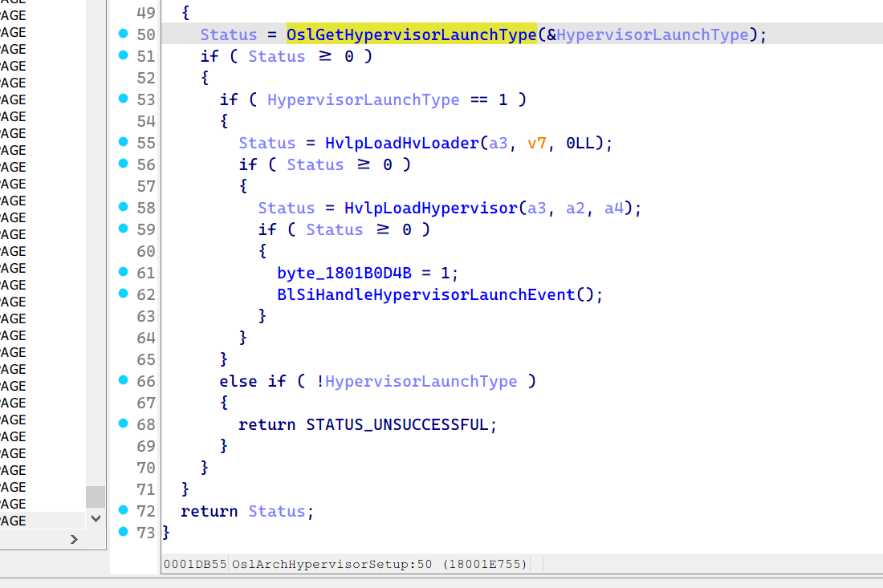This screenshot has height=588, width=883.
Task: Click the blue dot next to line 53
Action: (x=123, y=99)
